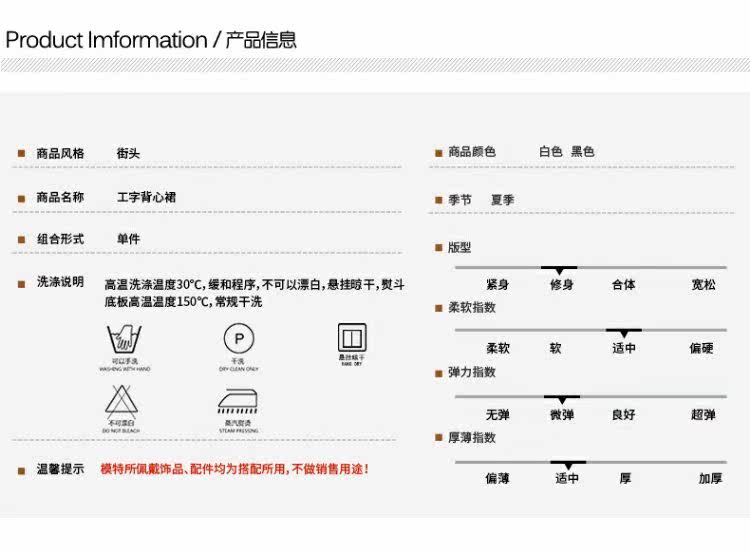Select the 温馨提示 label
The width and height of the screenshot is (750, 553).
[x=60, y=469]
